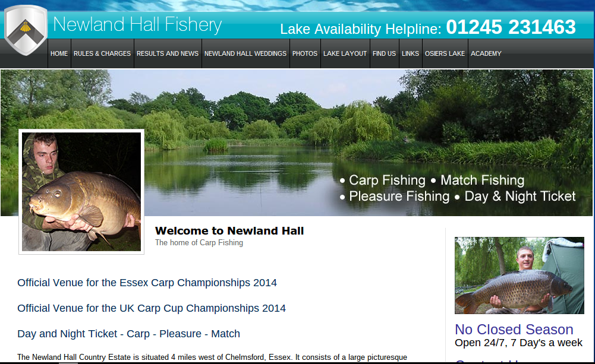Go to OSIERS LAKE page

pyautogui.click(x=445, y=53)
